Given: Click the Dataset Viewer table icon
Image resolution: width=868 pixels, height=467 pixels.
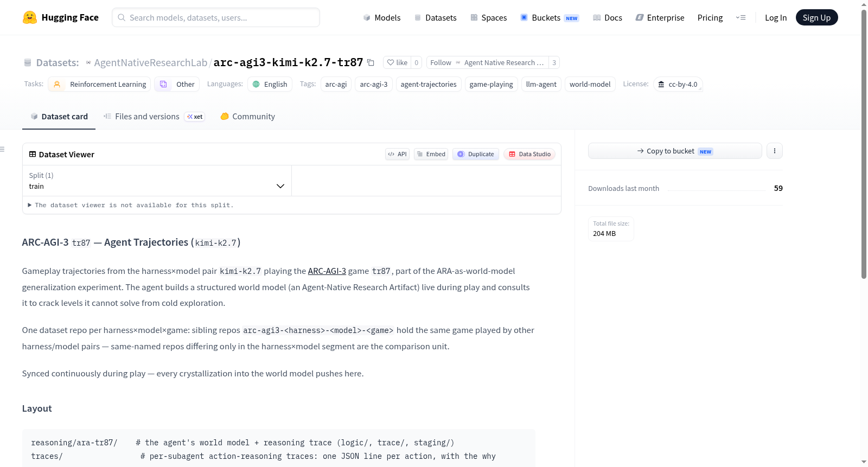Looking at the screenshot, I should coord(33,154).
